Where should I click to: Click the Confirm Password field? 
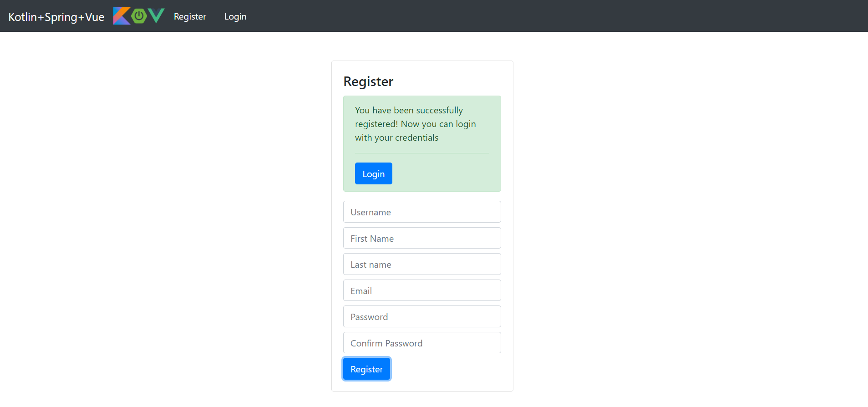click(422, 343)
